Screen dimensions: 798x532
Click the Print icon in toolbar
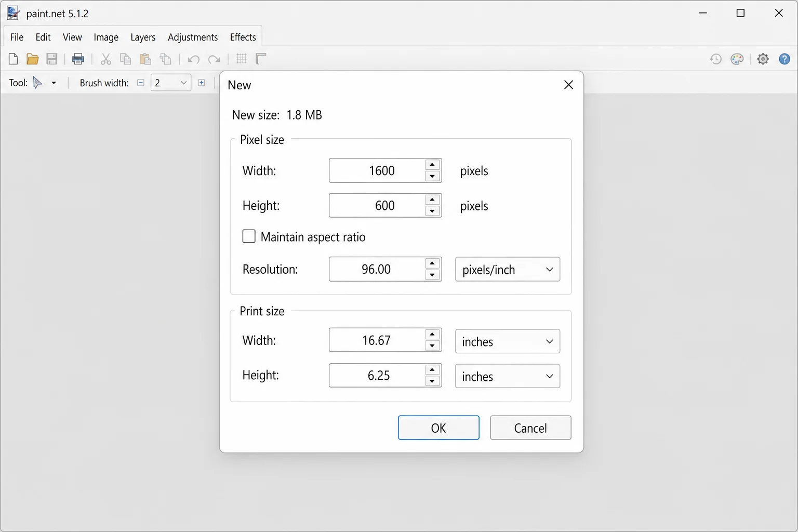[78, 59]
